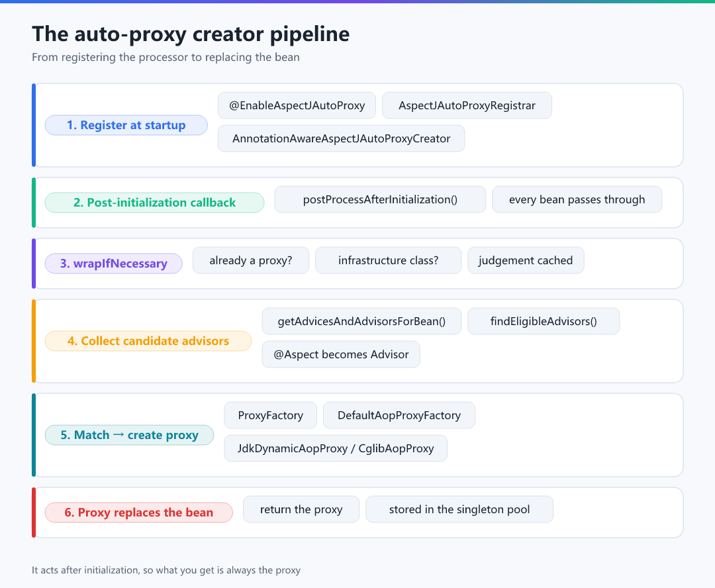Click the findEligibleAdvisors() chip
This screenshot has height=588, width=715.
544,321
